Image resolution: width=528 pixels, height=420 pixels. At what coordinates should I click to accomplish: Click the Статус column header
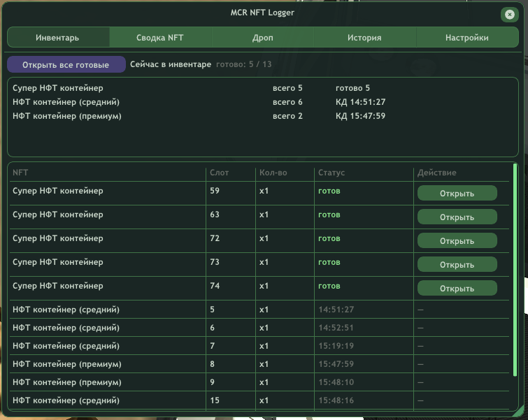331,173
